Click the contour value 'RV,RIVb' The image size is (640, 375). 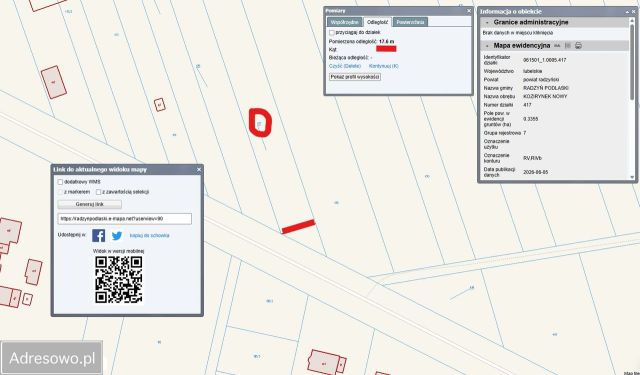click(533, 158)
